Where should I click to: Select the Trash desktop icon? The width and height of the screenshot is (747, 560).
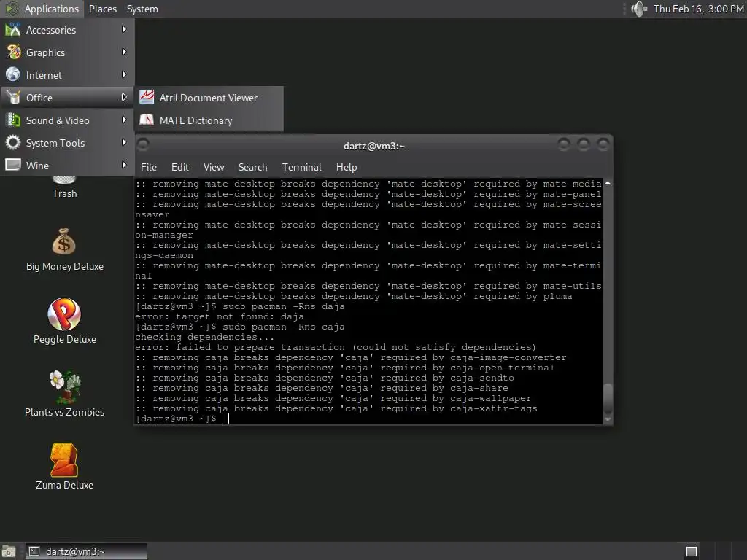click(64, 187)
